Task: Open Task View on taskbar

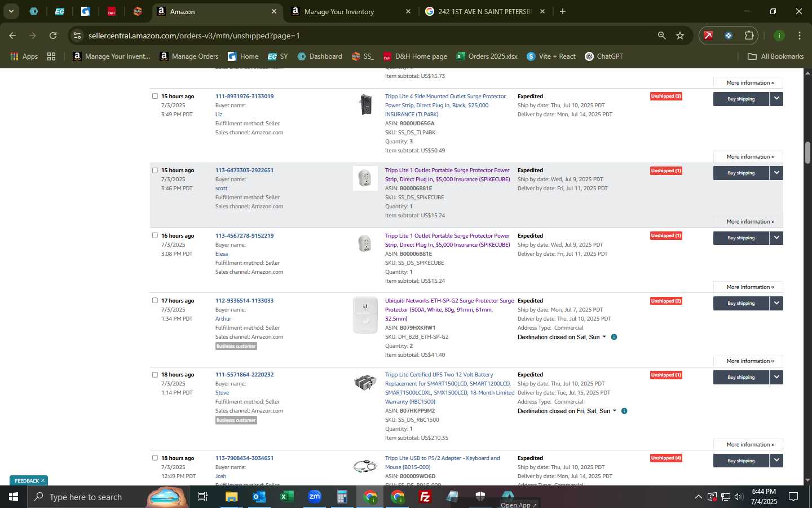Action: click(203, 497)
